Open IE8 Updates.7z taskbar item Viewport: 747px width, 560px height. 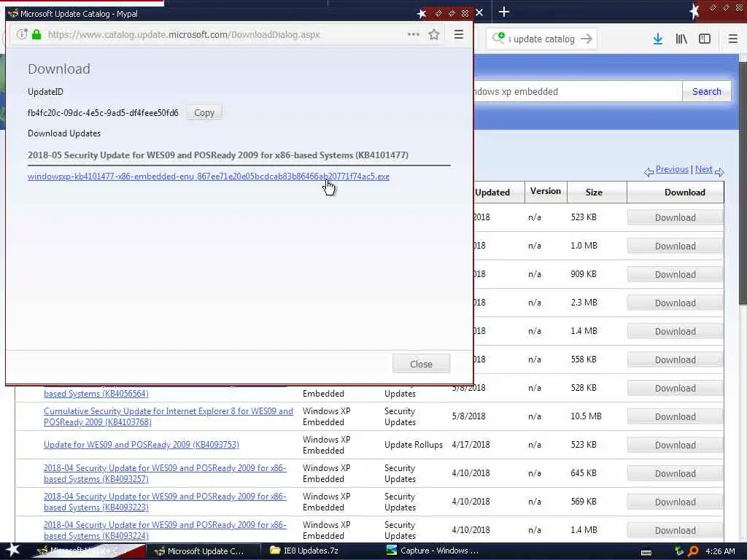[305, 551]
